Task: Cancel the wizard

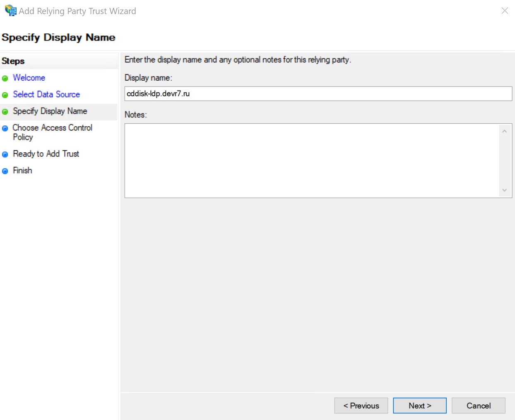Action: click(x=479, y=406)
